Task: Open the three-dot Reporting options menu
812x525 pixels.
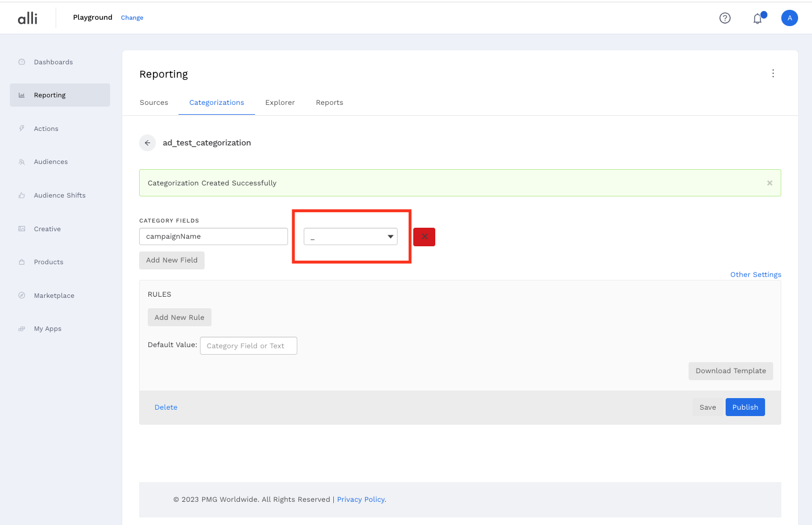Action: (773, 74)
